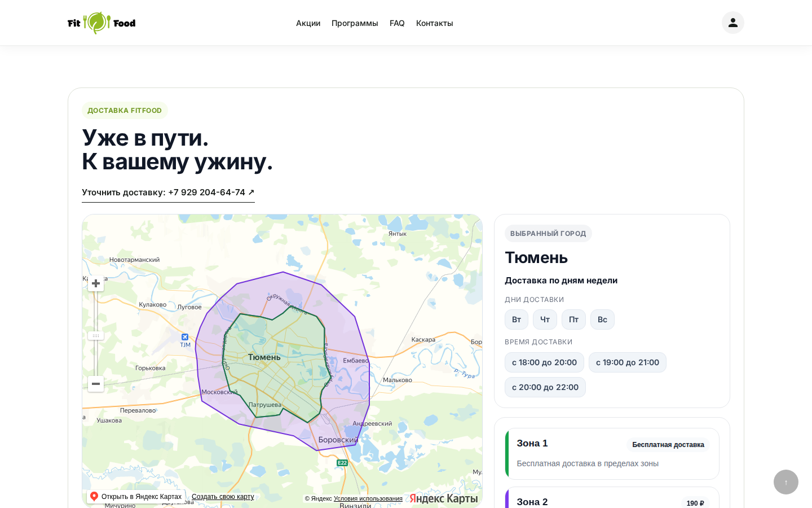The image size is (812, 508).
Task: Open Акции menu item
Action: [x=308, y=23]
